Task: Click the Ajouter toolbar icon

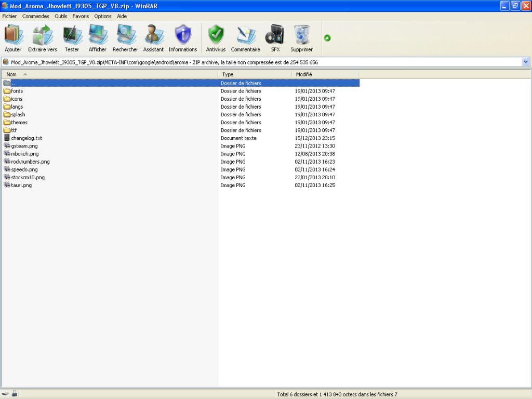Action: (13, 38)
